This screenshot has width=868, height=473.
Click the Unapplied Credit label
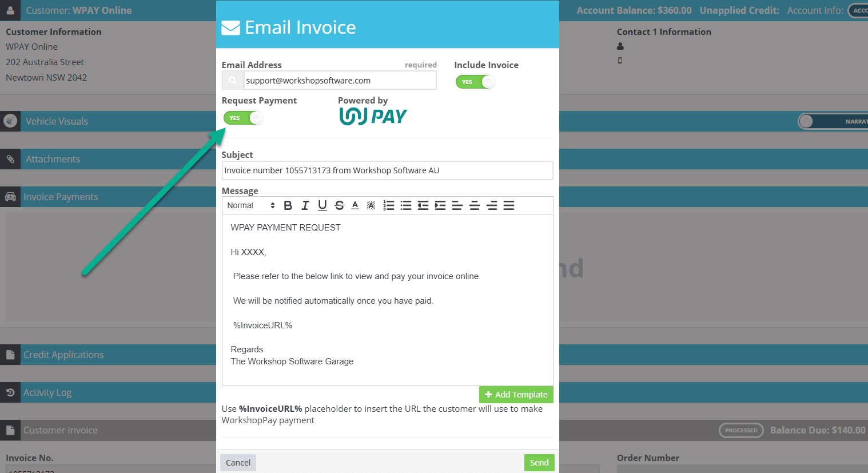tap(739, 10)
